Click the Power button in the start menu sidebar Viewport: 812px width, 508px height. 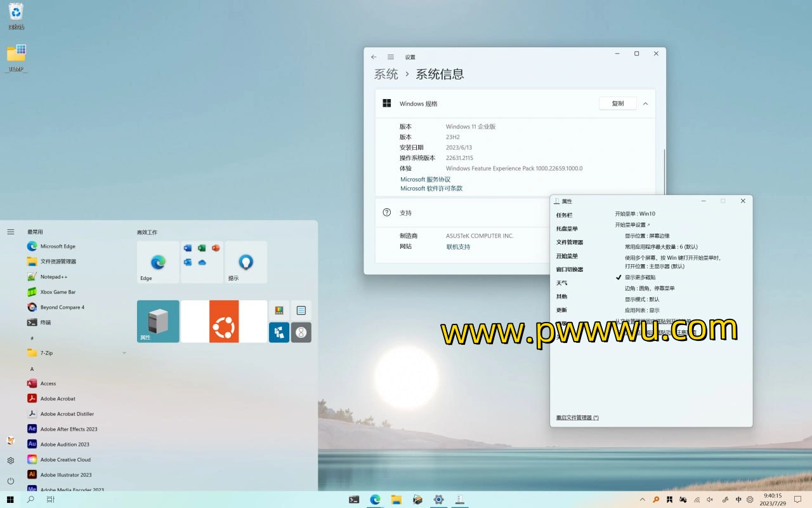[11, 481]
